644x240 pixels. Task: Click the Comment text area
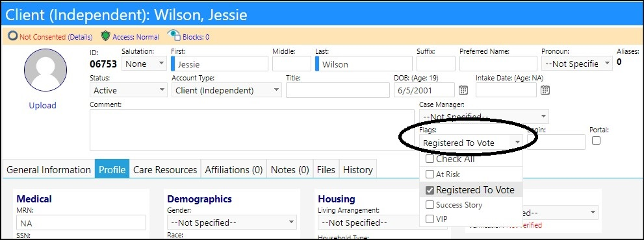(251, 130)
